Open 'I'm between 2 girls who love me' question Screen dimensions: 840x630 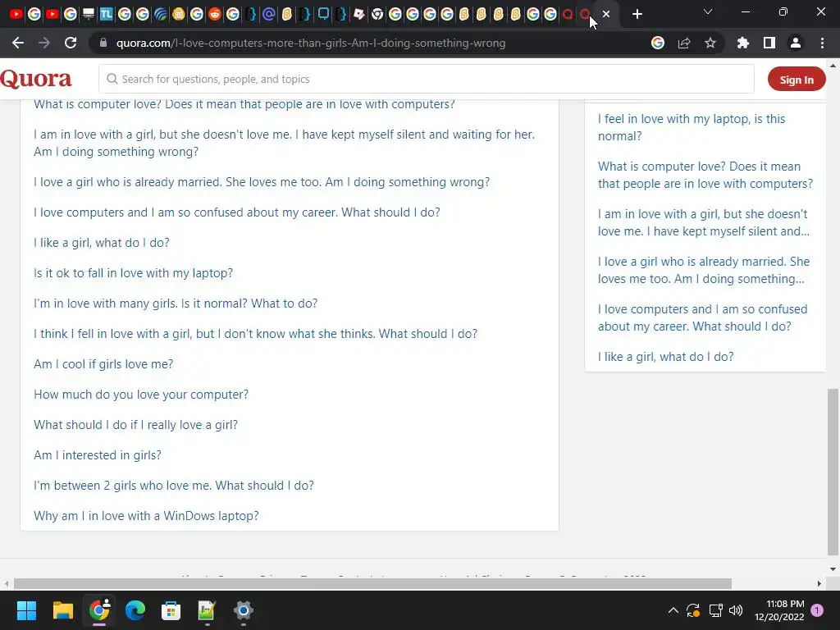pyautogui.click(x=174, y=486)
